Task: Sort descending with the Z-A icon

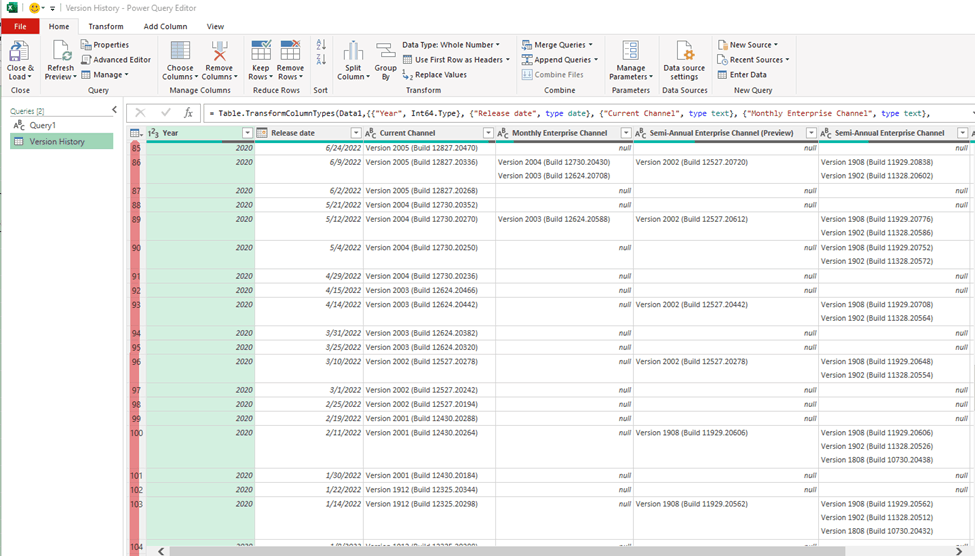Action: click(x=321, y=60)
